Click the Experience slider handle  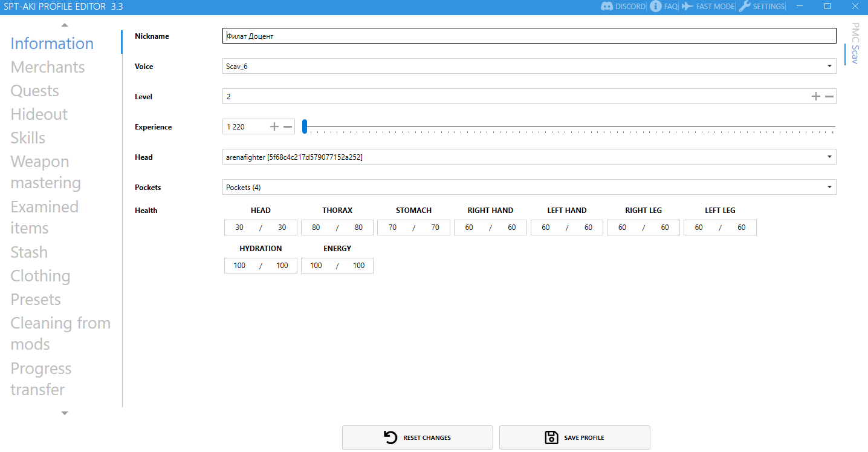(x=305, y=126)
